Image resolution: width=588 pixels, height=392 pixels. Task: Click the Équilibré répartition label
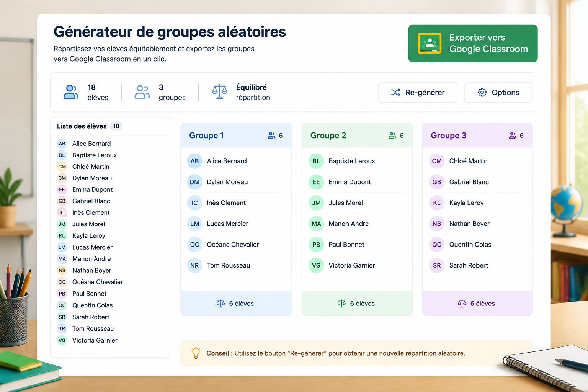point(253,92)
